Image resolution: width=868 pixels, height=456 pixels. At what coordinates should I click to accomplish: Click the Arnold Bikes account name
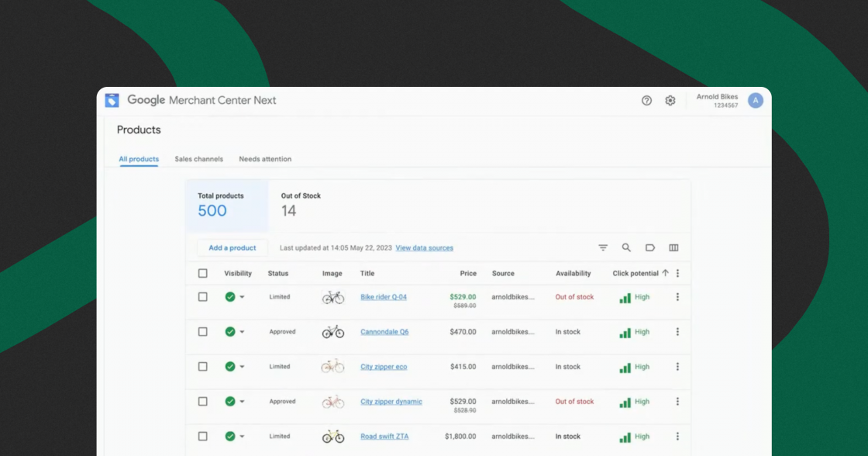click(x=717, y=96)
